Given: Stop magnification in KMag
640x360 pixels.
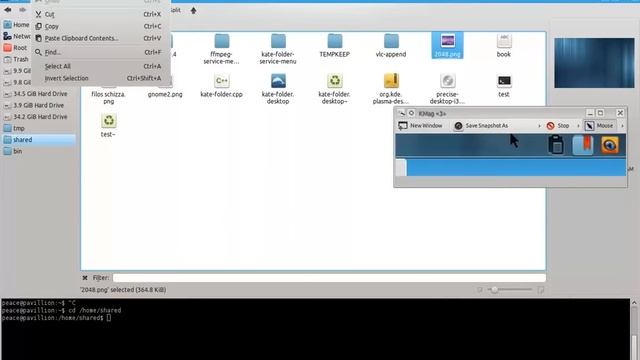Looking at the screenshot, I should click(x=558, y=126).
